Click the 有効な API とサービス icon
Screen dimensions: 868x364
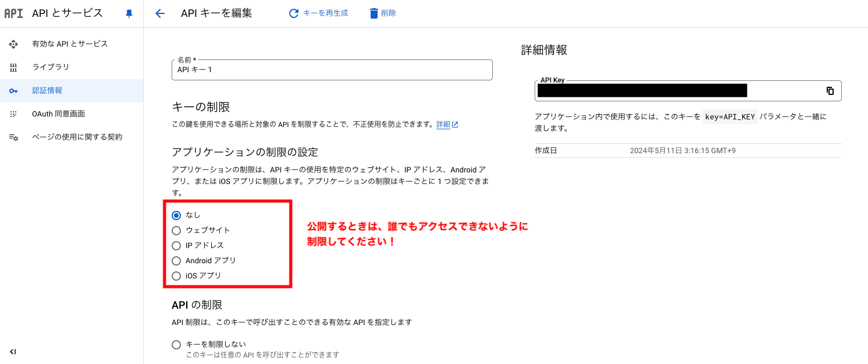(x=13, y=44)
